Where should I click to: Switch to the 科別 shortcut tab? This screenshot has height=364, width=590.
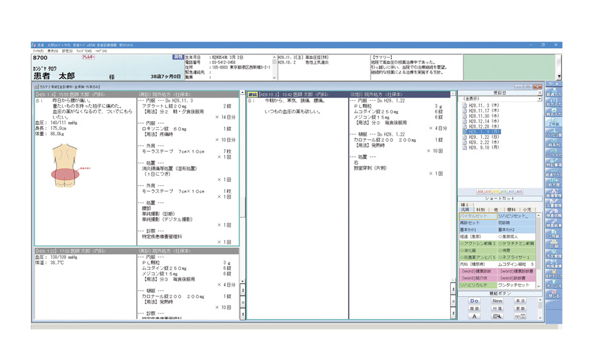point(480,209)
